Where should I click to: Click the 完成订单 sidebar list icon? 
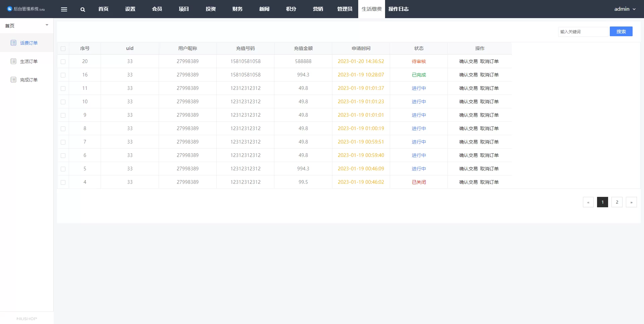[x=13, y=79]
